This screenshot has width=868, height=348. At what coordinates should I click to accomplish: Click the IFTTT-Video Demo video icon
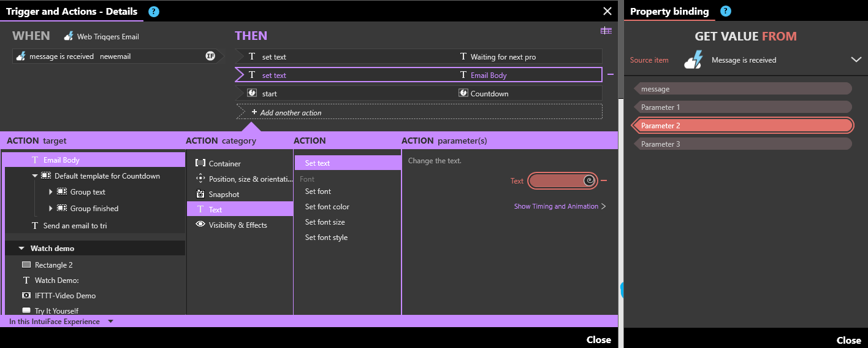26,295
